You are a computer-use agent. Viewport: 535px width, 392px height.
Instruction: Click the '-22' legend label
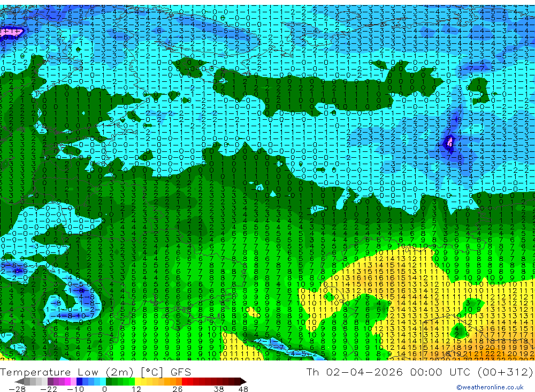49,389
